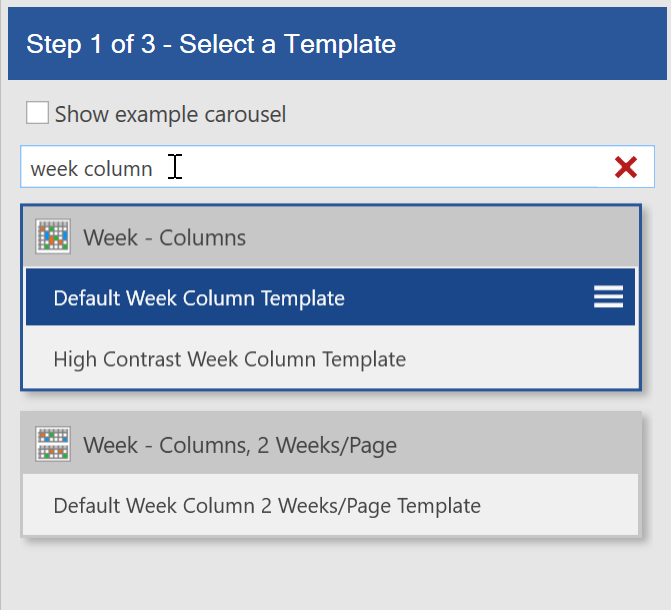Click the "Week - Columns, 2 Weeks/Page" title text
The image size is (671, 610).
click(240, 445)
